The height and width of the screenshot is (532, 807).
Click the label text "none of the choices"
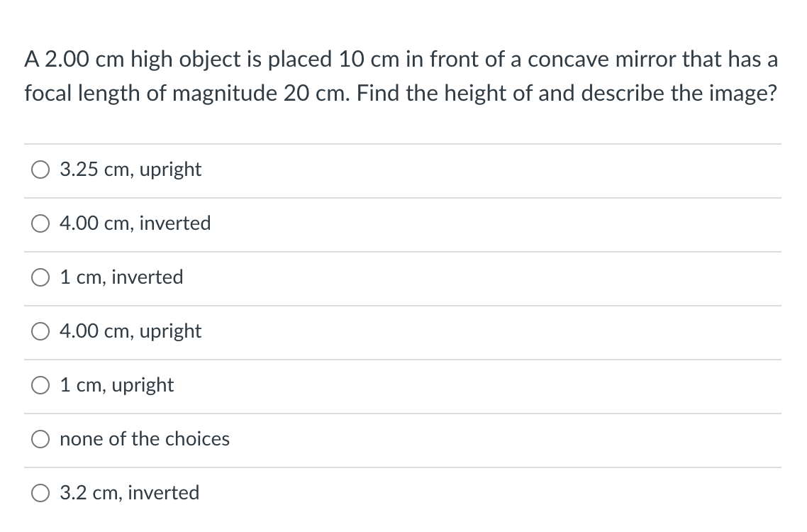145,439
